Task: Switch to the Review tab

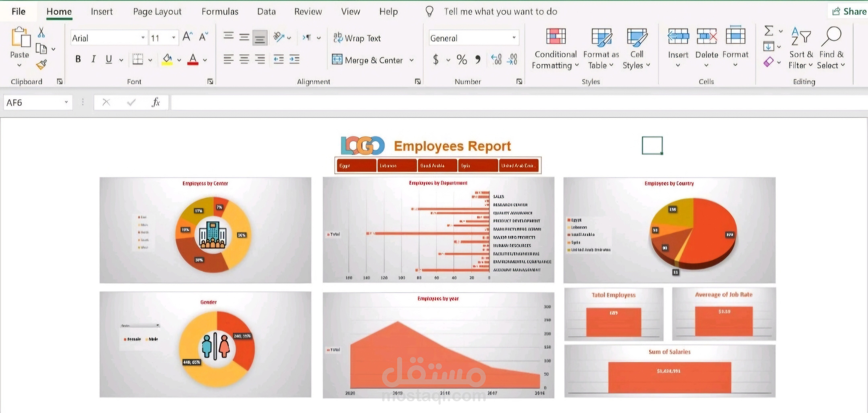Action: point(308,11)
